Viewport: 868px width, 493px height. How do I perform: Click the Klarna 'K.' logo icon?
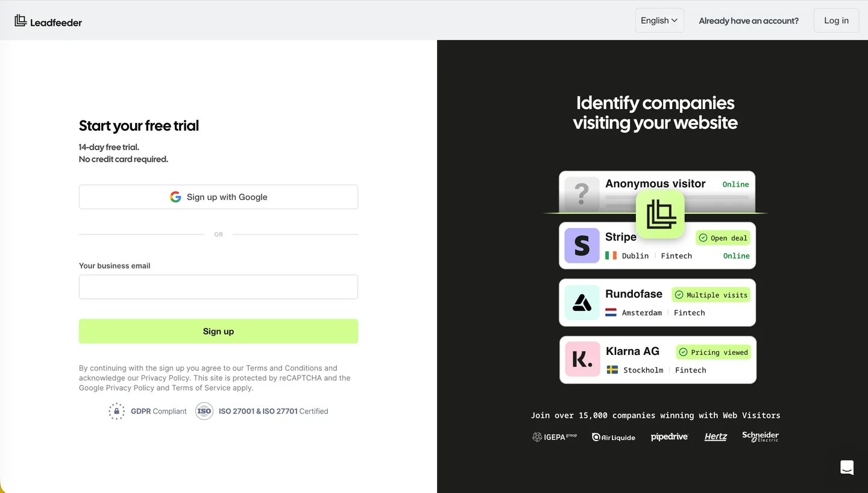[582, 360]
